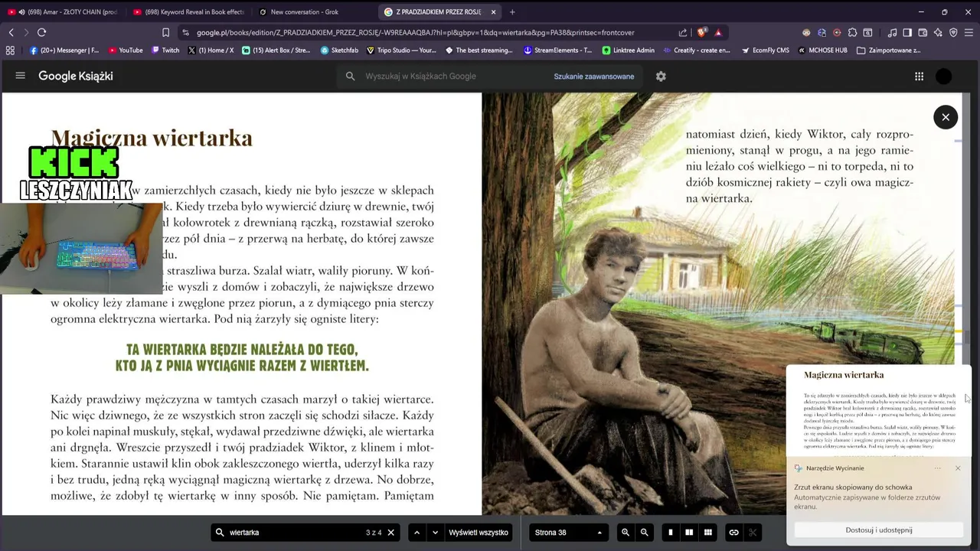Open Brave Shields icon

point(701,32)
